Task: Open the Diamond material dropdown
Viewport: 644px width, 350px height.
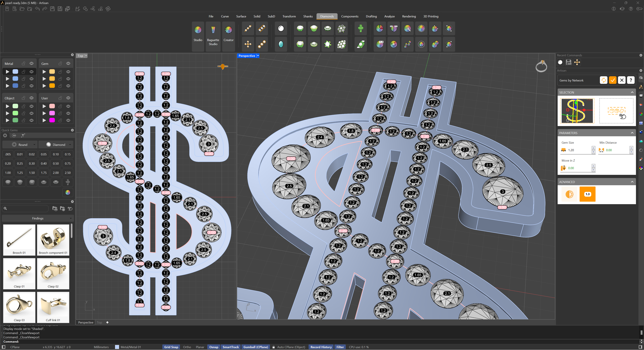Action: click(x=56, y=145)
